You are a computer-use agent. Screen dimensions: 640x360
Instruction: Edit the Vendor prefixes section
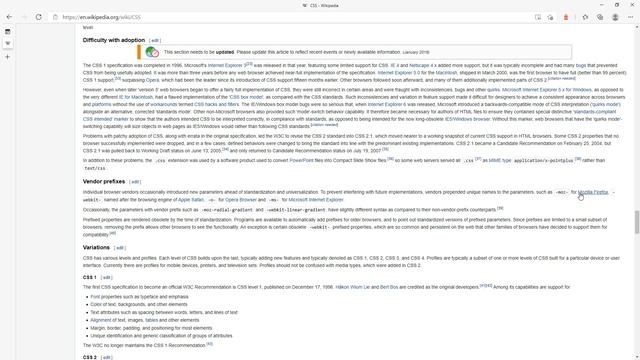(x=135, y=182)
